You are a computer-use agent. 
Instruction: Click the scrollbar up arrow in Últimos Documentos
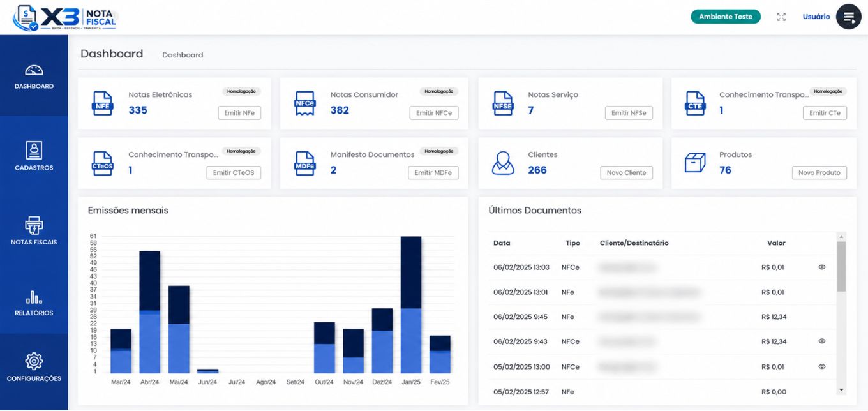841,236
